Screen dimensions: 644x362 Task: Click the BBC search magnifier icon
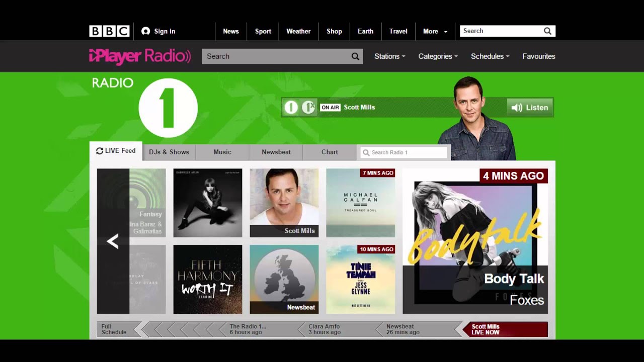tap(547, 31)
